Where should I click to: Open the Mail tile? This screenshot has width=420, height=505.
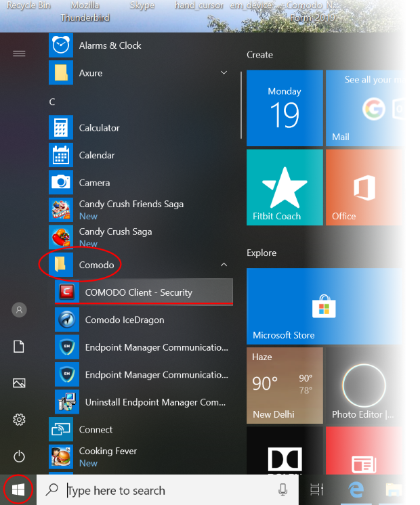click(364, 108)
